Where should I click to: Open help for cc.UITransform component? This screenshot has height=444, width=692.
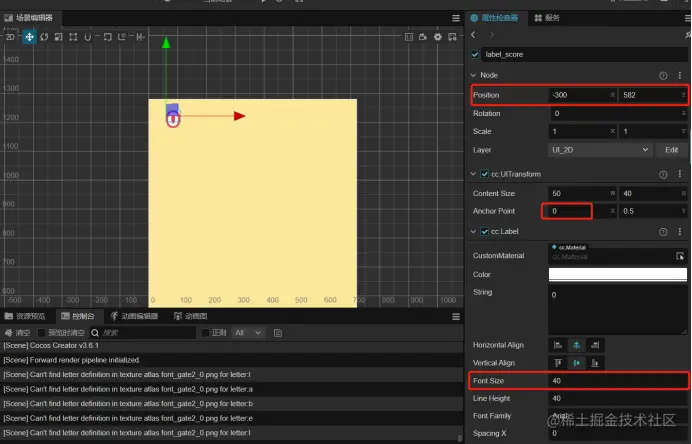pos(663,174)
